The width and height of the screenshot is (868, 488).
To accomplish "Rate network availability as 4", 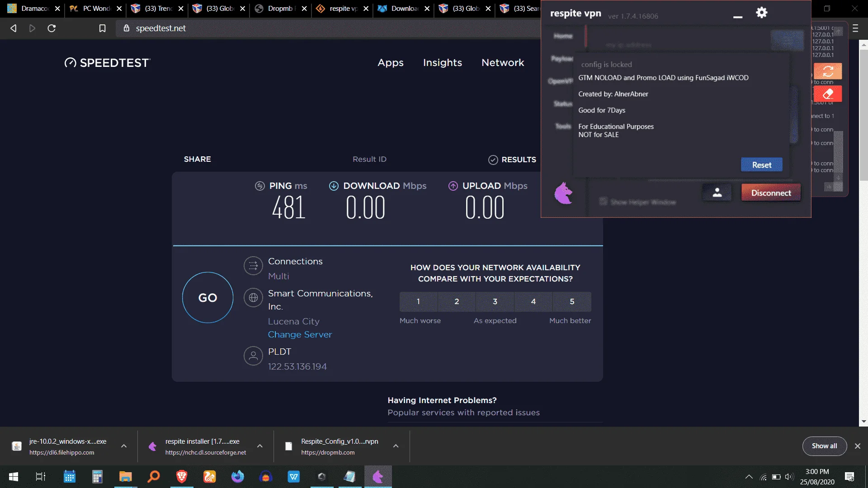I will coord(533,301).
